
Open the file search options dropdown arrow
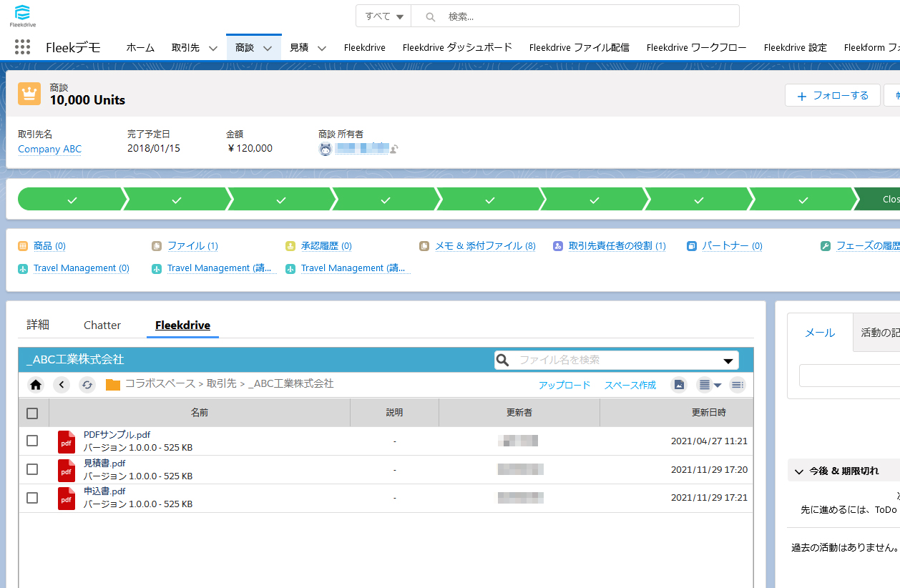click(728, 361)
